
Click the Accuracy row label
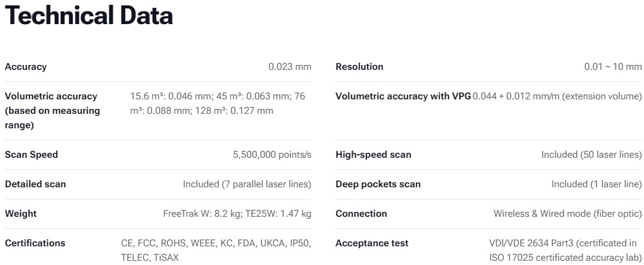tap(26, 67)
